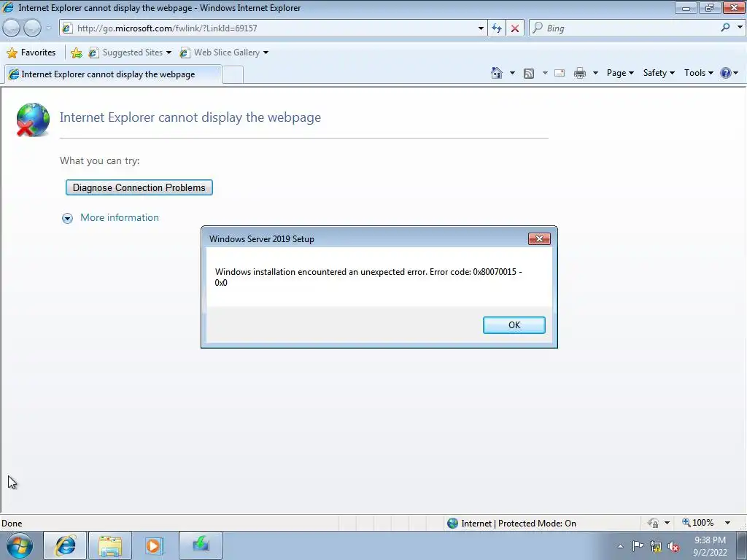Open the Print options dropdown arrow

pyautogui.click(x=595, y=73)
